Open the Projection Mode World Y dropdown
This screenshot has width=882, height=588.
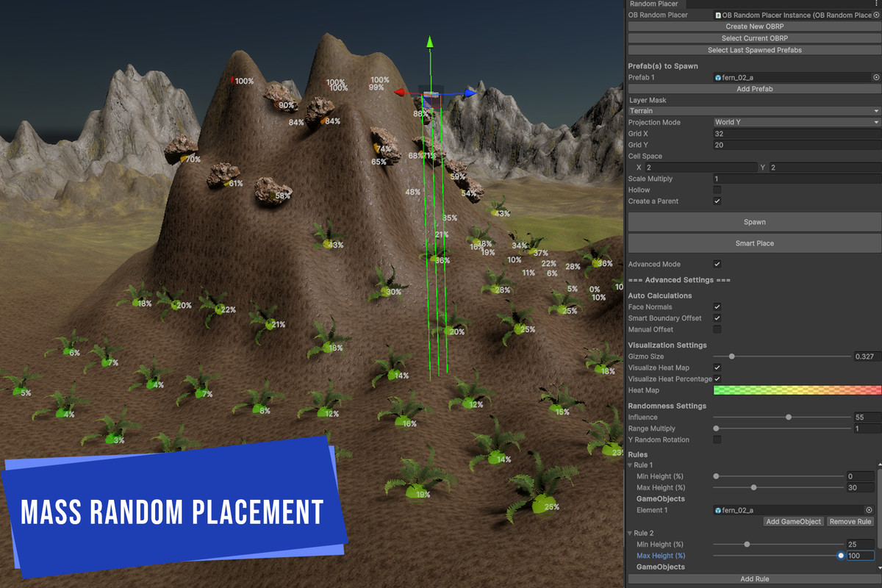coord(797,122)
